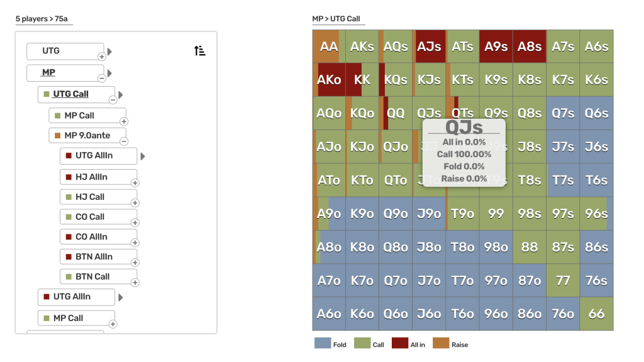
Task: Collapse the MP 9.0ante branch
Action: click(x=124, y=141)
